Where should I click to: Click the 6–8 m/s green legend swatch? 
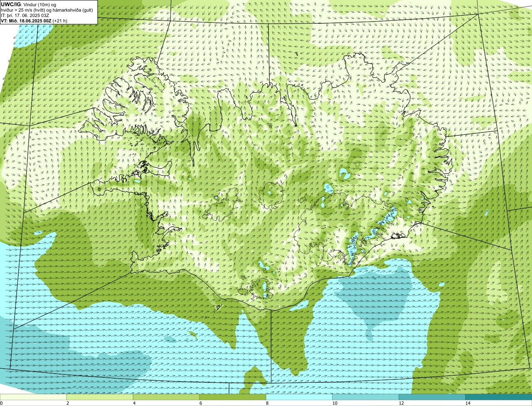233,397
